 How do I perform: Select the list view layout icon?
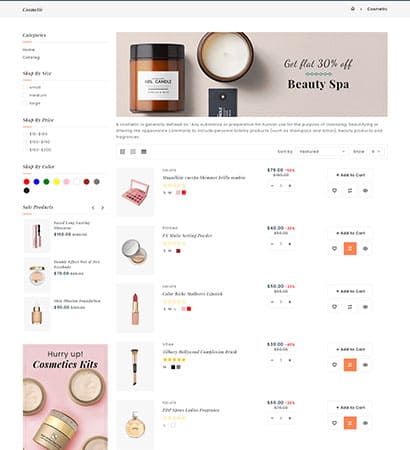[x=144, y=152]
